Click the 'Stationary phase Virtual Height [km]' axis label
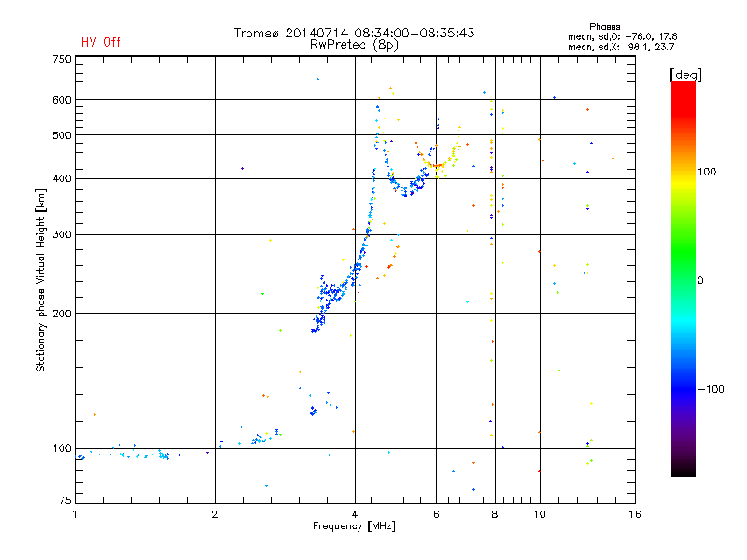 (40, 280)
